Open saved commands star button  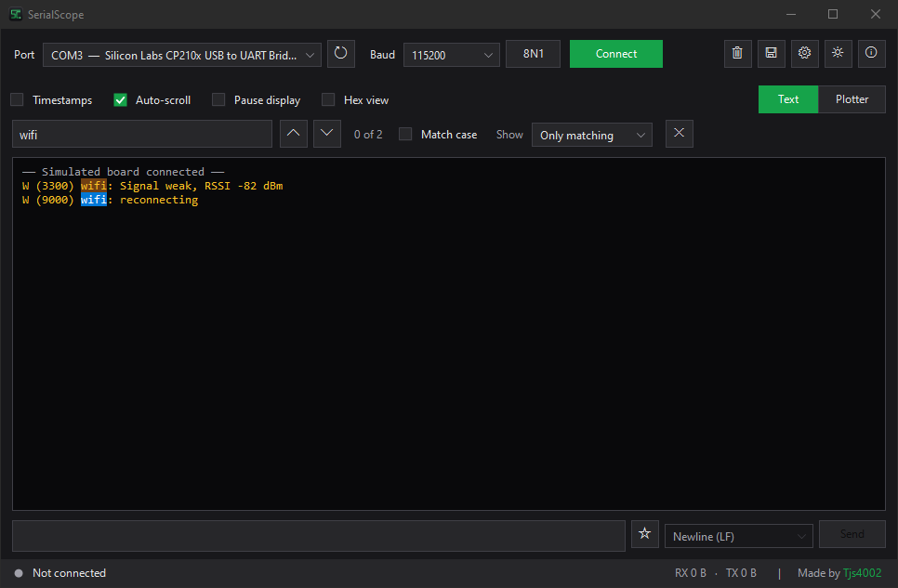pyautogui.click(x=645, y=534)
